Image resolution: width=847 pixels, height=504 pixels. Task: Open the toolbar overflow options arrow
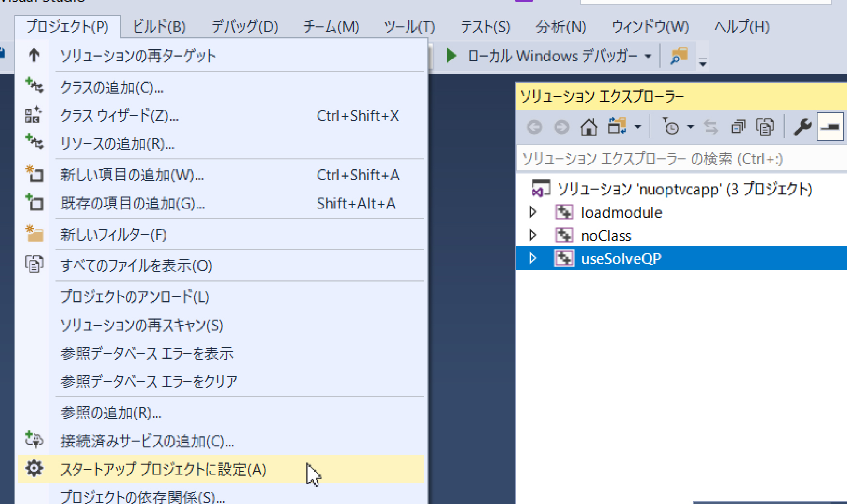(703, 61)
